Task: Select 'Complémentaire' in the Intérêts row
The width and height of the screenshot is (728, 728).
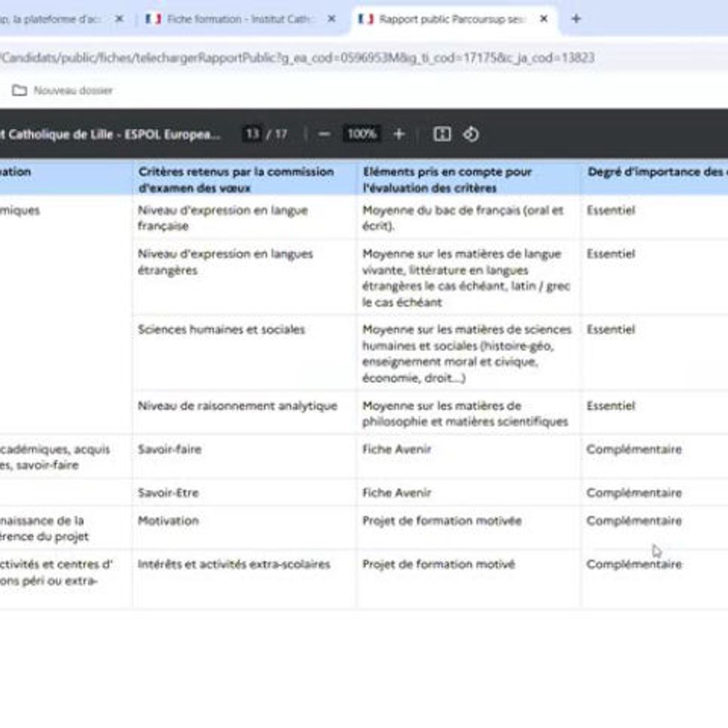Action: click(634, 564)
